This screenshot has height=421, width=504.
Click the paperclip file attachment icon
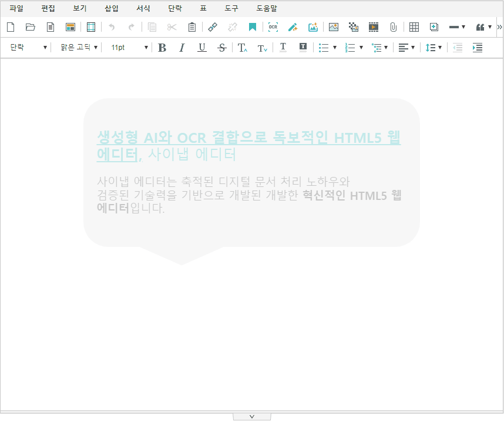[x=394, y=27]
